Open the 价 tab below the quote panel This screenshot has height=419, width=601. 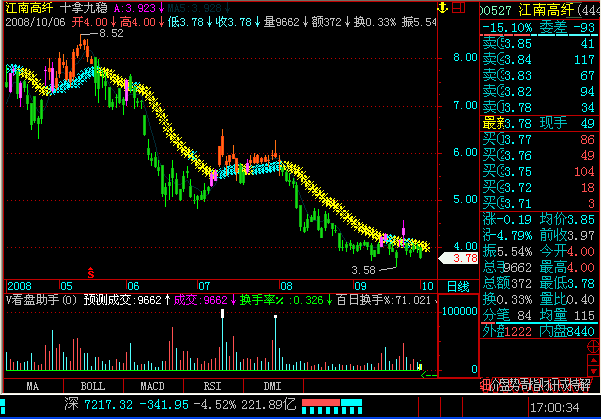pyautogui.click(x=496, y=385)
